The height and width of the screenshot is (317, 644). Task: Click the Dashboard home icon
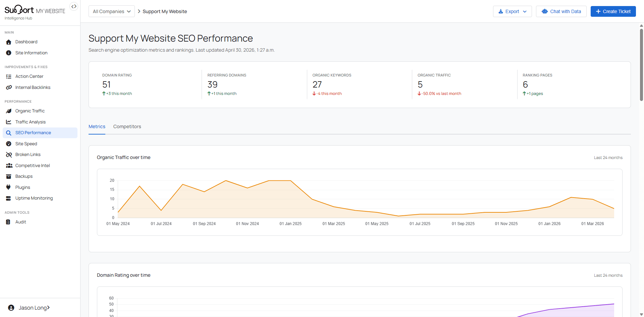(9, 42)
